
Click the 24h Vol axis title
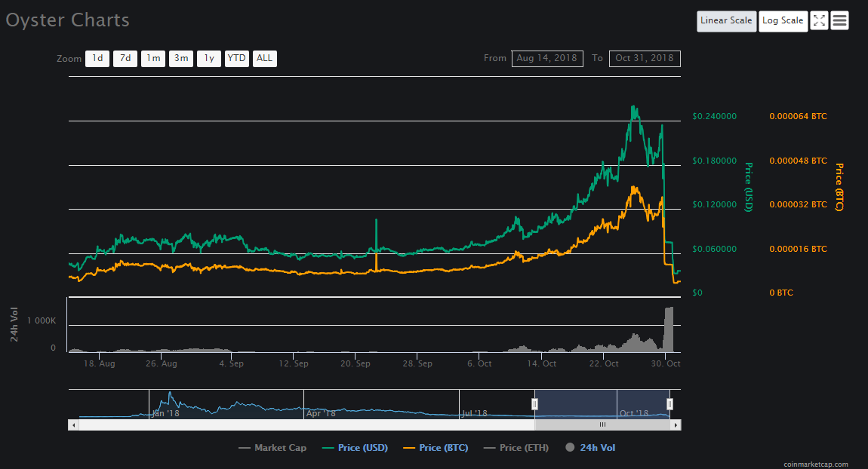(14, 324)
